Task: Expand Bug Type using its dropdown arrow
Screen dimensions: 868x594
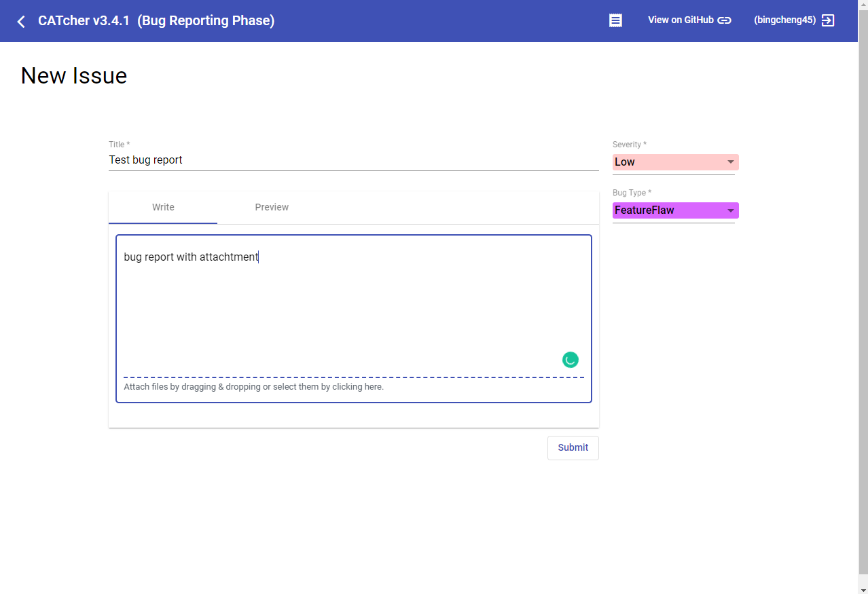Action: (x=731, y=210)
